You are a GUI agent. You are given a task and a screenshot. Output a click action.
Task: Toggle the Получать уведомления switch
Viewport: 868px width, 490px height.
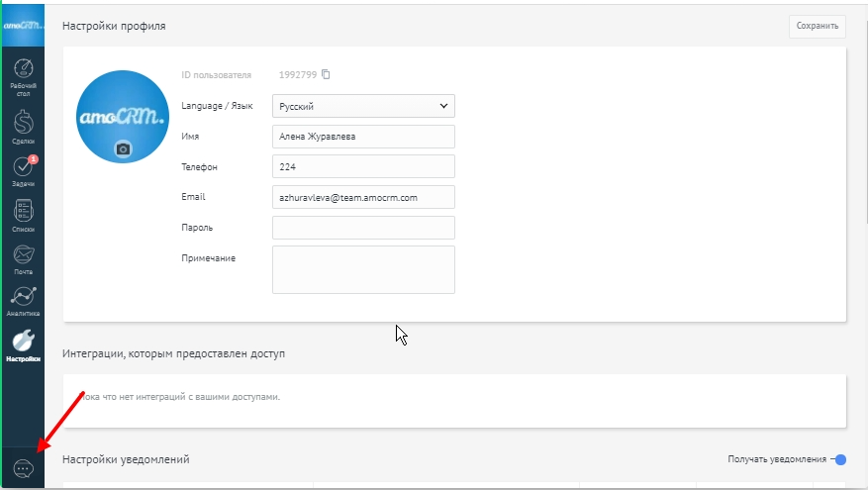coord(838,459)
